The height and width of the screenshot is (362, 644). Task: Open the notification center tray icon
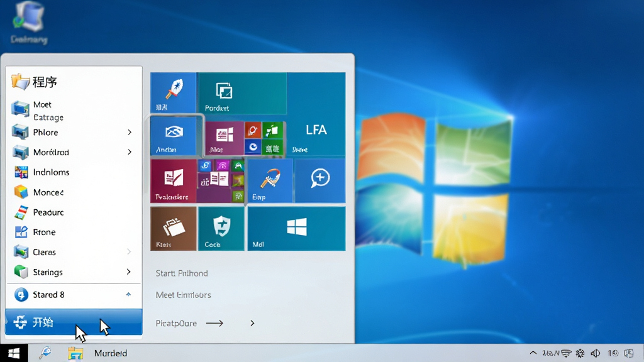pos(628,353)
